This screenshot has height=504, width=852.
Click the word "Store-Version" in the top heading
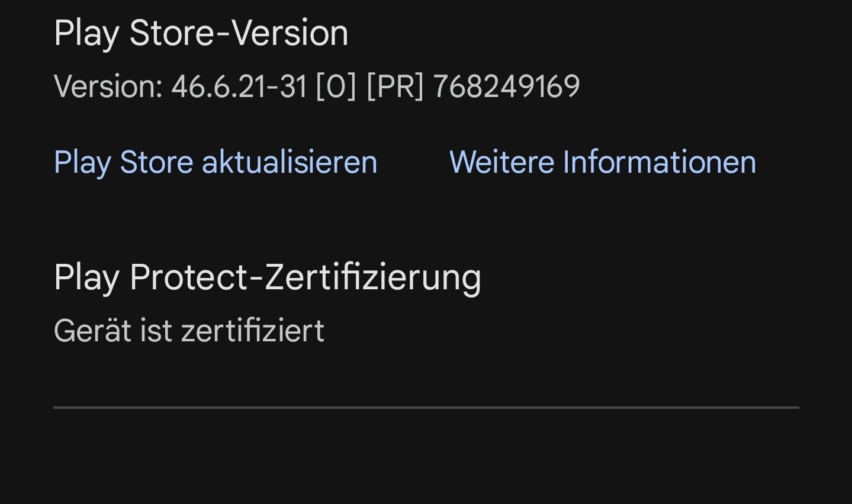pos(239,33)
